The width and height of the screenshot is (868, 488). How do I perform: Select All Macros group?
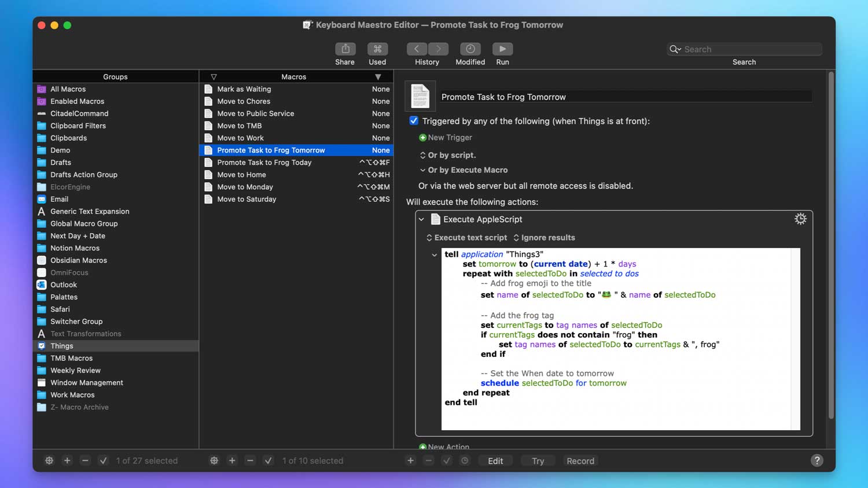(x=116, y=89)
